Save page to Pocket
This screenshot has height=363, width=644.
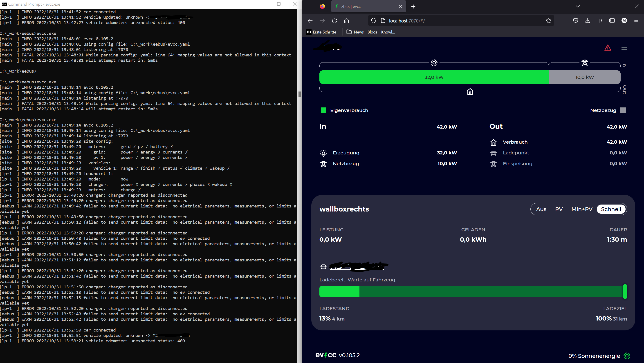click(575, 20)
